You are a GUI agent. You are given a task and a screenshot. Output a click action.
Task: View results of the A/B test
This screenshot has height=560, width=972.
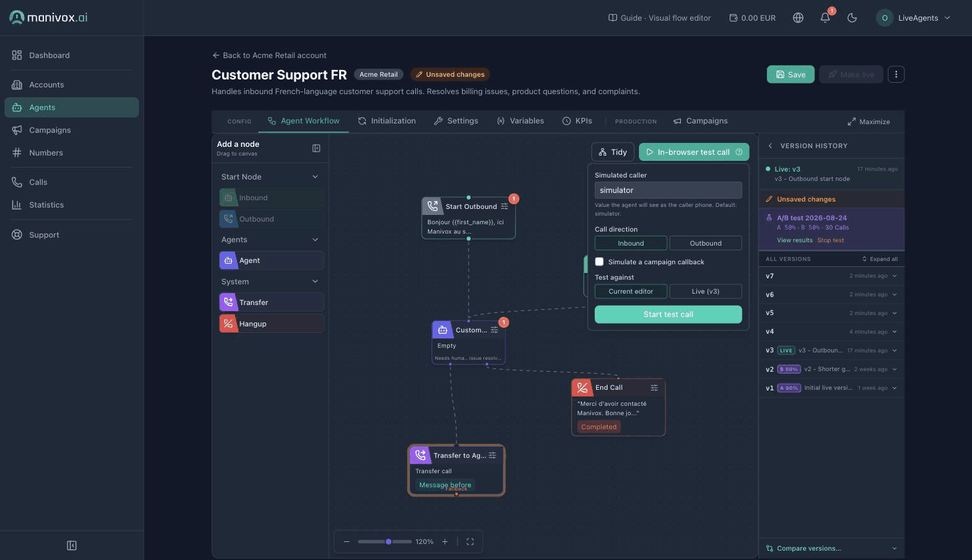(x=794, y=240)
